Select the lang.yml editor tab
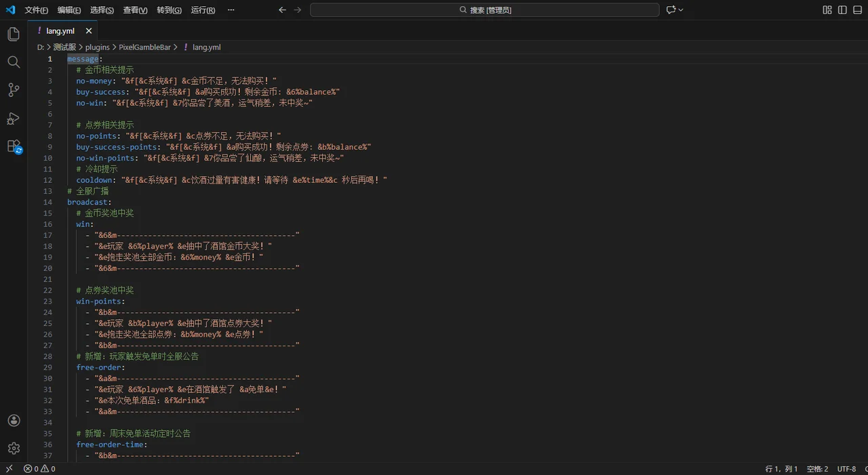This screenshot has width=868, height=475. (62, 30)
